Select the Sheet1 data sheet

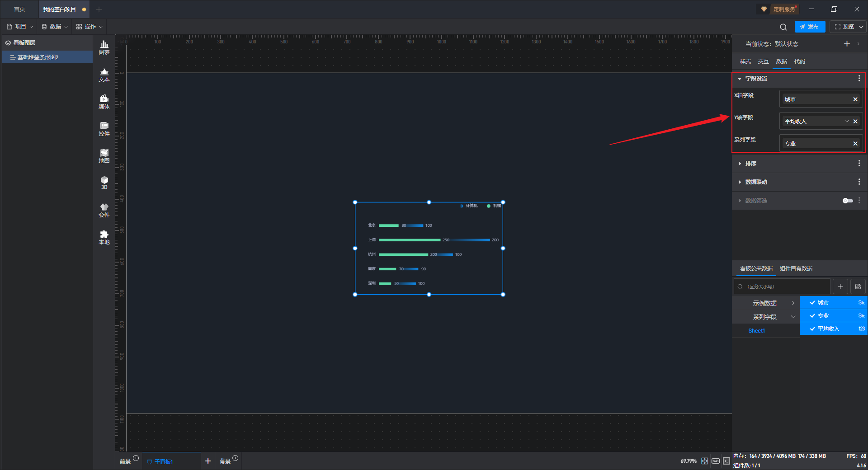click(756, 331)
